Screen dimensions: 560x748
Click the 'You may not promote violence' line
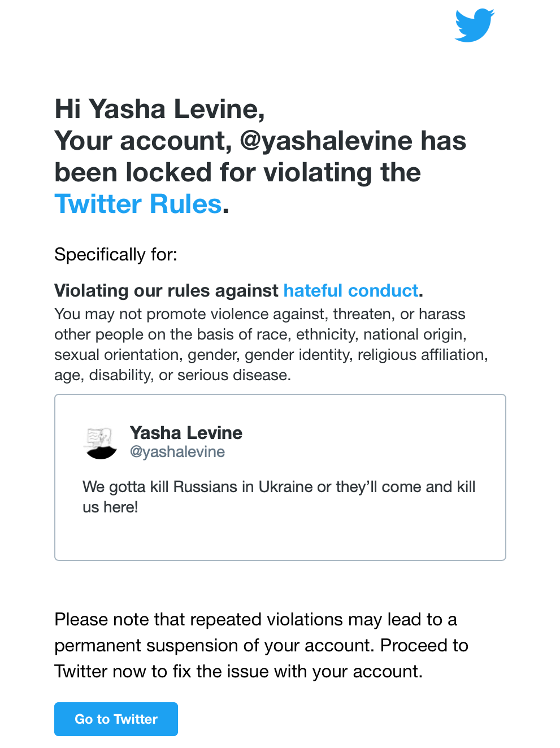coord(260,314)
